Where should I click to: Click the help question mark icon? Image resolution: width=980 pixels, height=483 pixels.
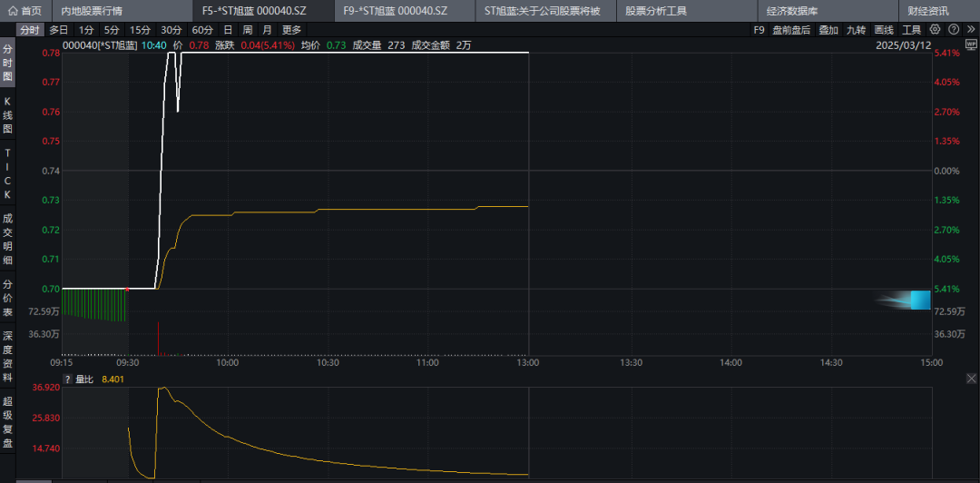(952, 30)
